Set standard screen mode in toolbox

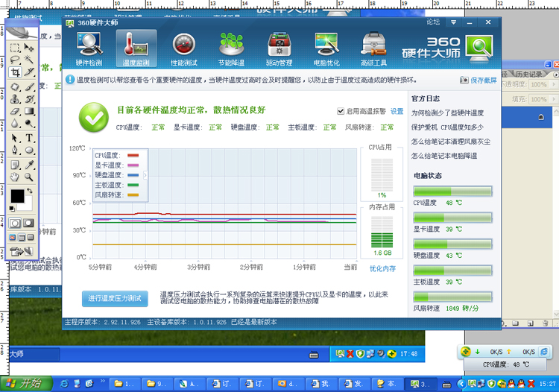[x=13, y=237]
